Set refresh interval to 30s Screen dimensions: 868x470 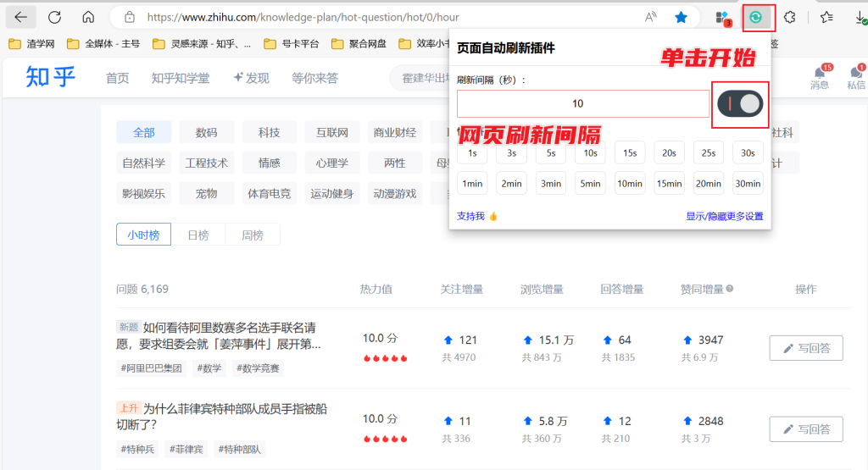[x=748, y=152]
